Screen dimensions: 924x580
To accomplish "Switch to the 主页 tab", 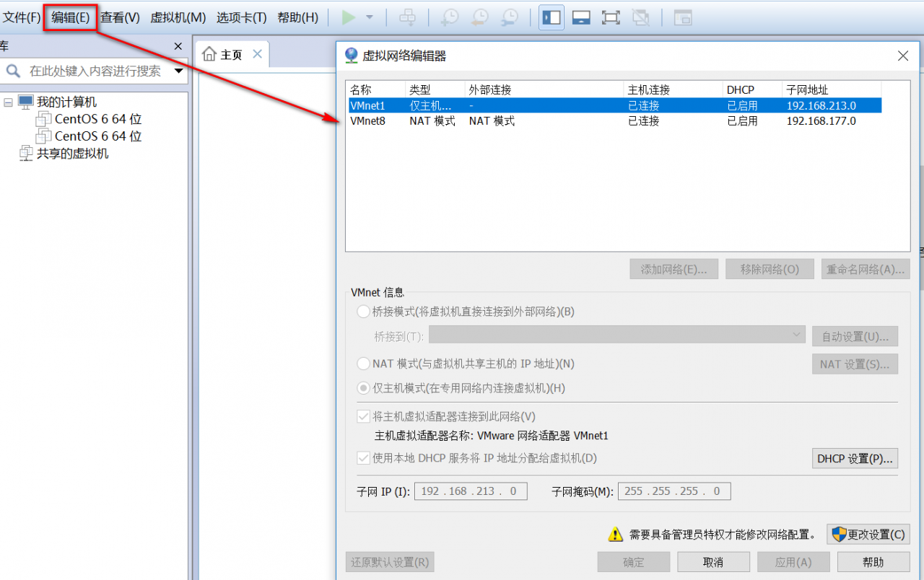I will 231,54.
